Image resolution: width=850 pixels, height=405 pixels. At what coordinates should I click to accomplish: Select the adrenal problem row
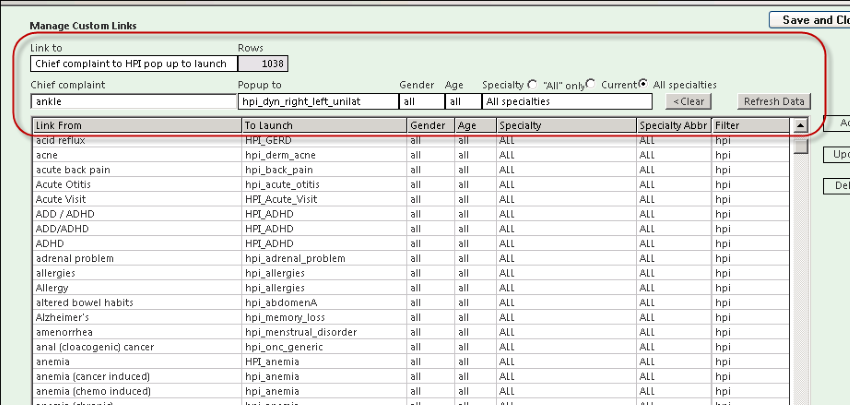coord(411,258)
